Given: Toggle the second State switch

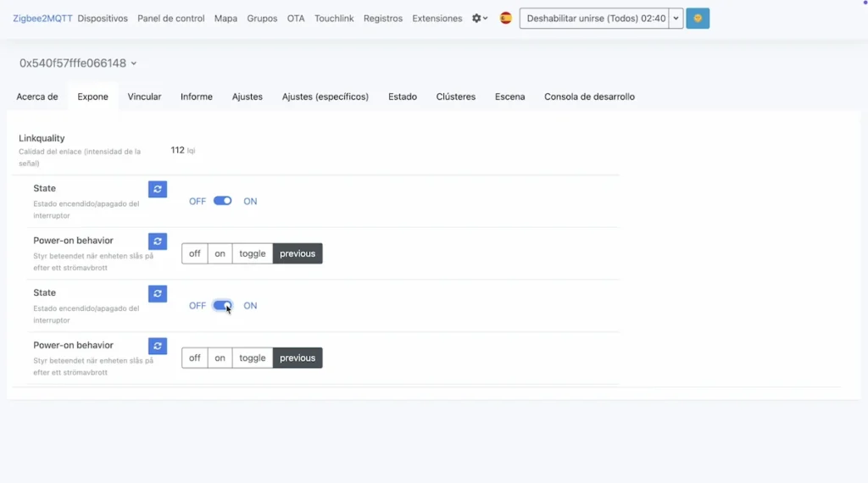Looking at the screenshot, I should 222,306.
